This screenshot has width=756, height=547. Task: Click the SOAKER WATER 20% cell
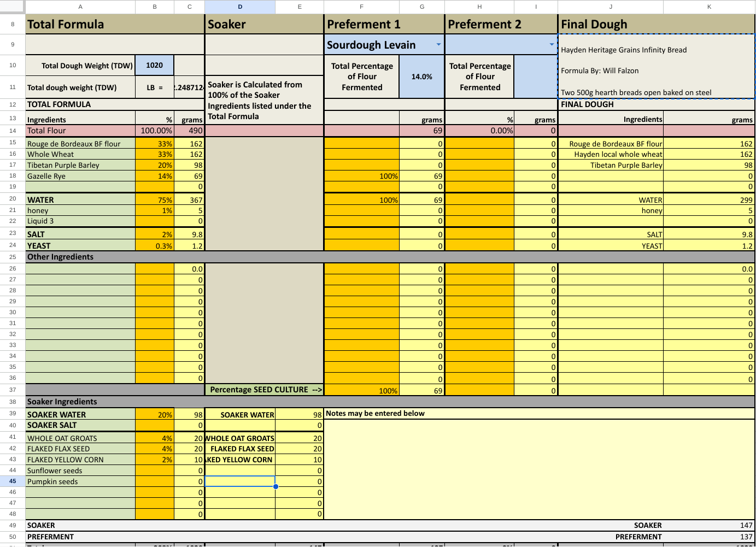(155, 415)
